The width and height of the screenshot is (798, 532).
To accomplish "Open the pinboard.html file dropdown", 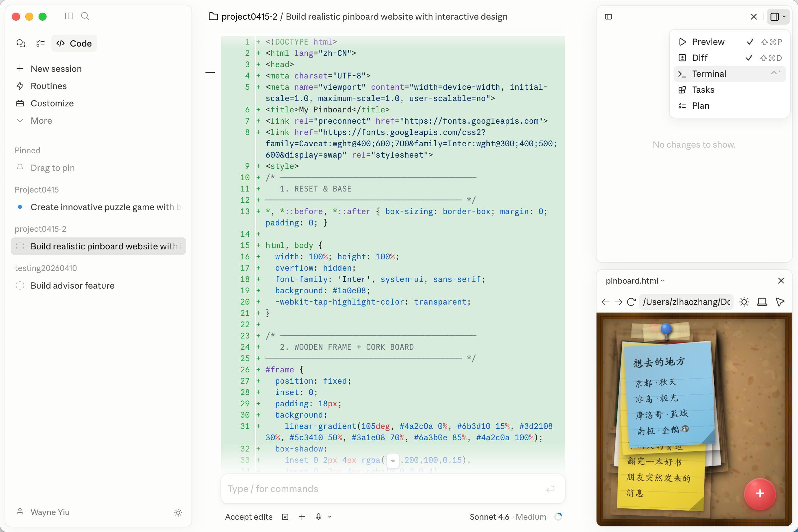I will (635, 281).
